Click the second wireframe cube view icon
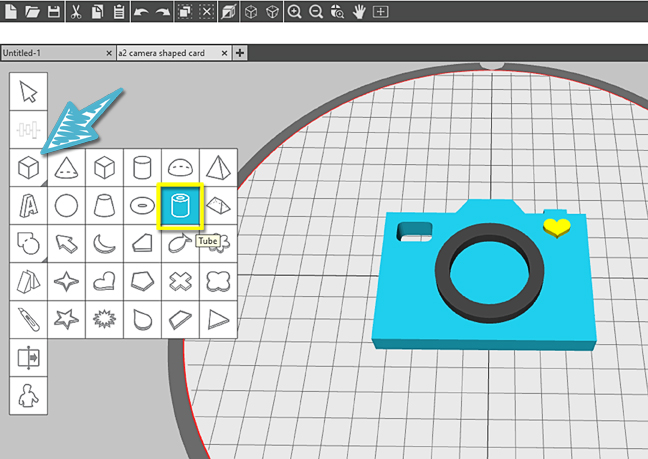Viewport: 648px width, 459px height. 272,12
